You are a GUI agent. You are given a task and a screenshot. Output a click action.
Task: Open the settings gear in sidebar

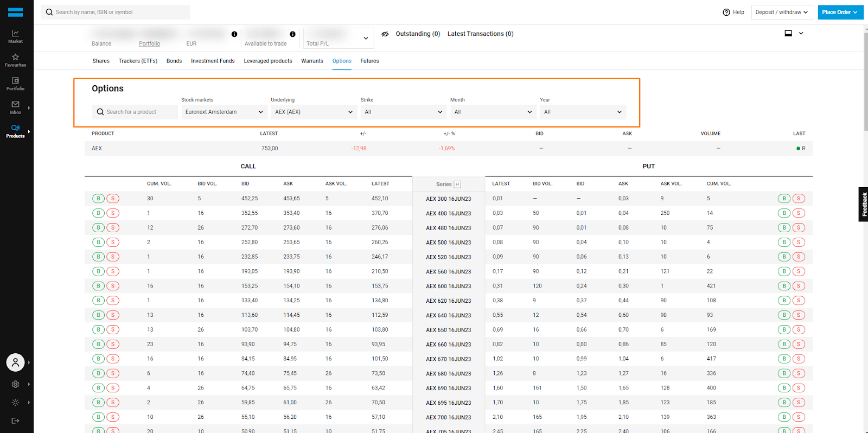[15, 384]
